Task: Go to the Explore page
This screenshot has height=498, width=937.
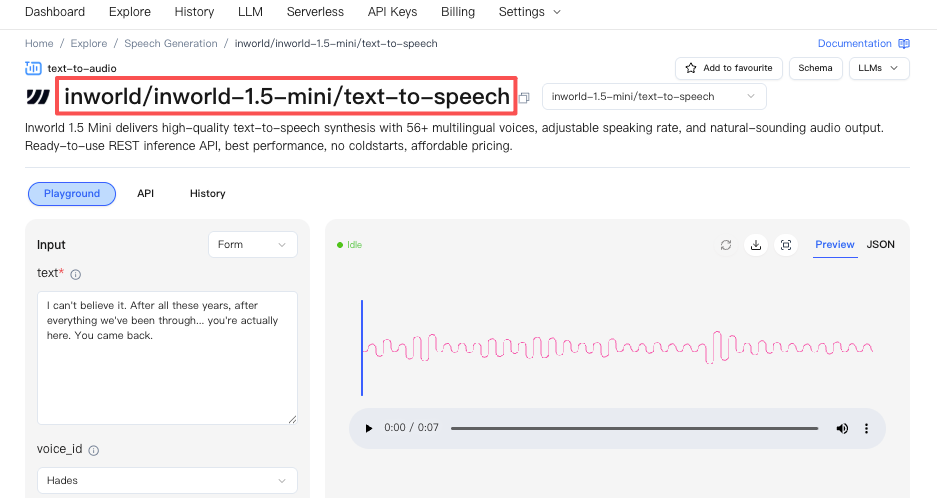Action: coord(130,12)
